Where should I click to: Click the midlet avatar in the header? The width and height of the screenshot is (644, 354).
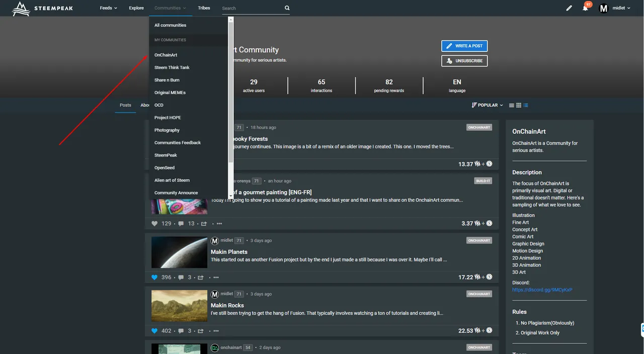603,8
